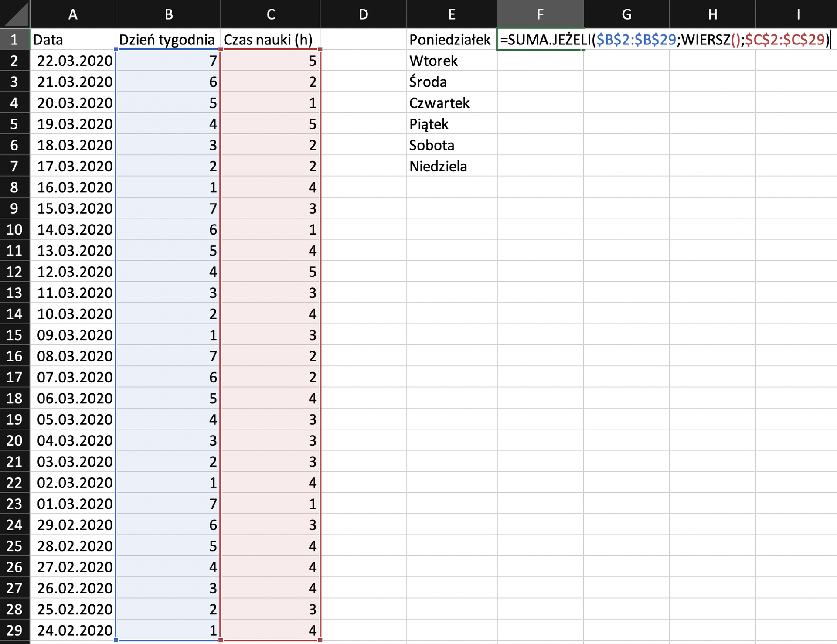Select the entire column F header
Image resolution: width=837 pixels, height=644 pixels.
click(541, 14)
